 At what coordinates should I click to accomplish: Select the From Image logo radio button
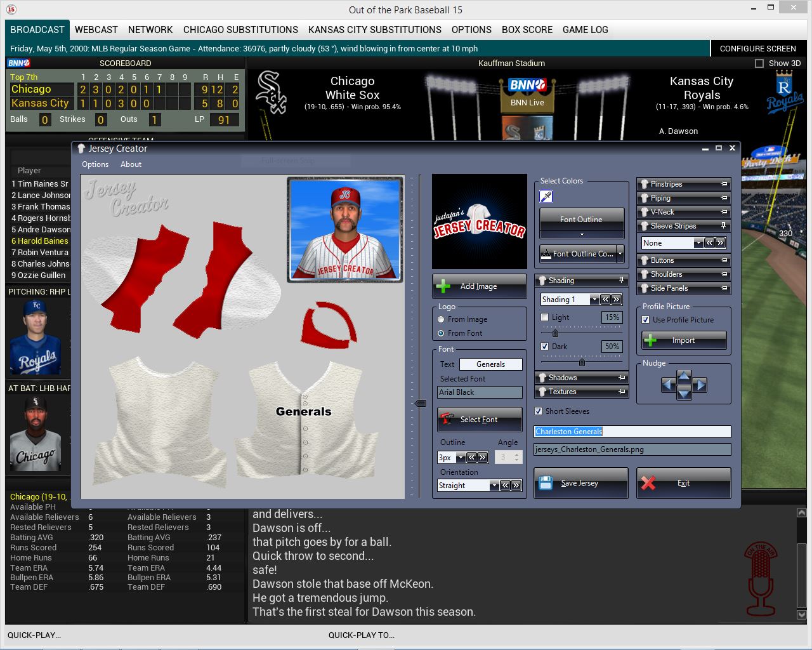(x=441, y=319)
